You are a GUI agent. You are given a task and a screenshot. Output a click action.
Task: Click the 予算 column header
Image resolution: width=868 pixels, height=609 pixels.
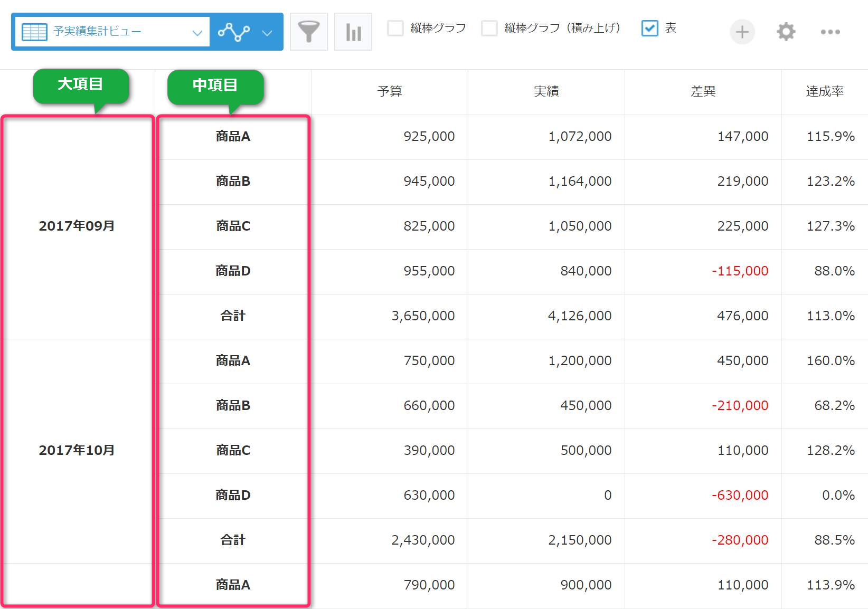[390, 91]
